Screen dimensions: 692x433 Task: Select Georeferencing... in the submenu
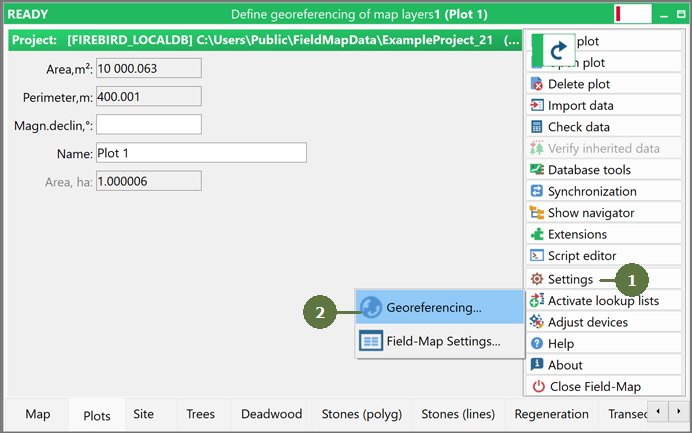(440, 307)
